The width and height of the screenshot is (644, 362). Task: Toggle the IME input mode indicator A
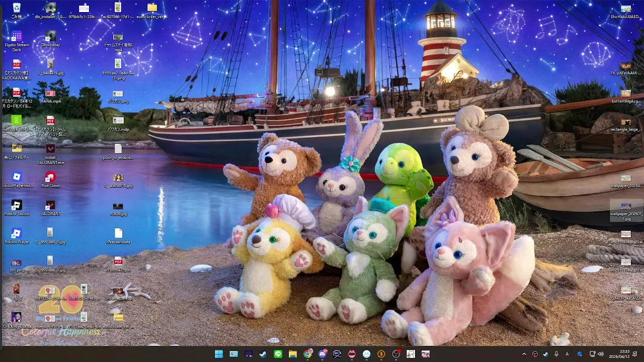567,354
